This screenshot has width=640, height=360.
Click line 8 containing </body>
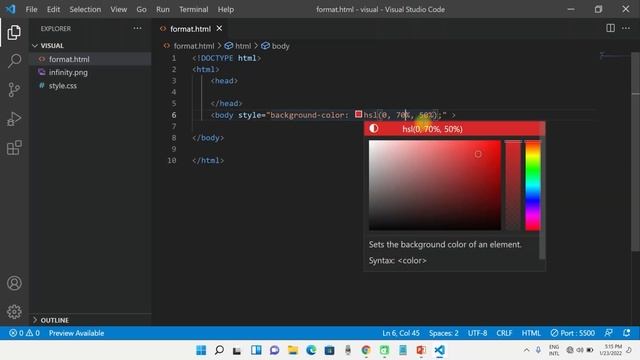click(x=208, y=138)
